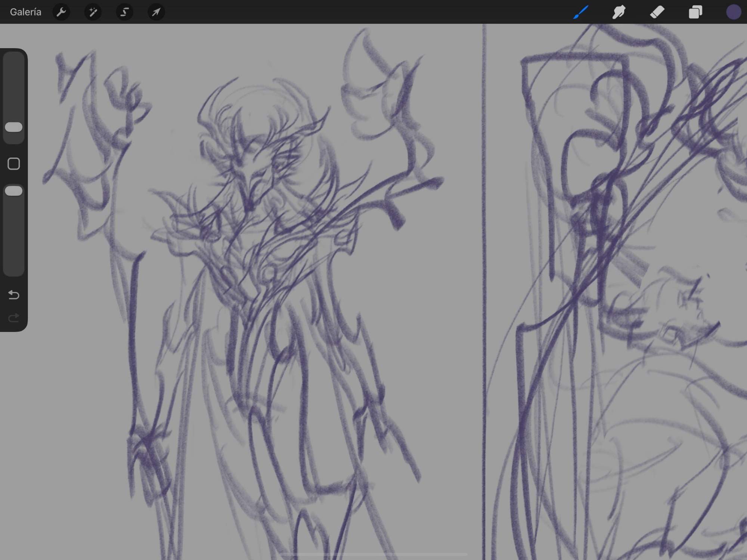Tap the square Modify button in sidebar
This screenshot has width=747, height=560.
pyautogui.click(x=14, y=164)
